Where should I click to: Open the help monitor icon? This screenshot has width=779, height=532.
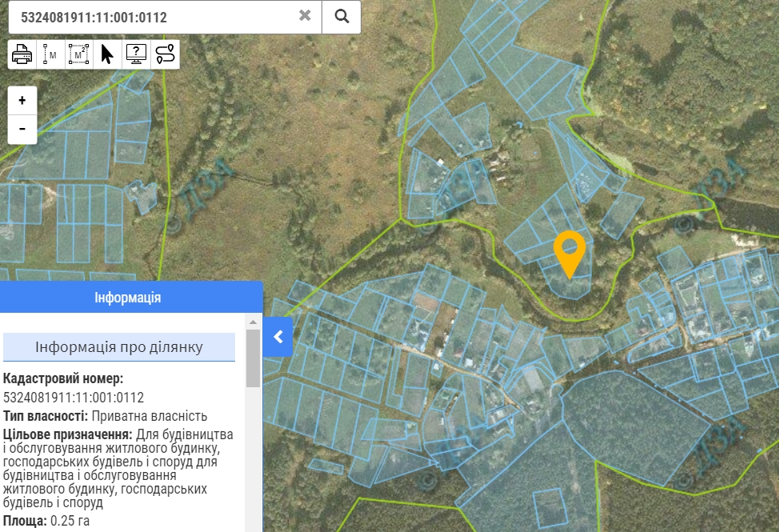136,54
